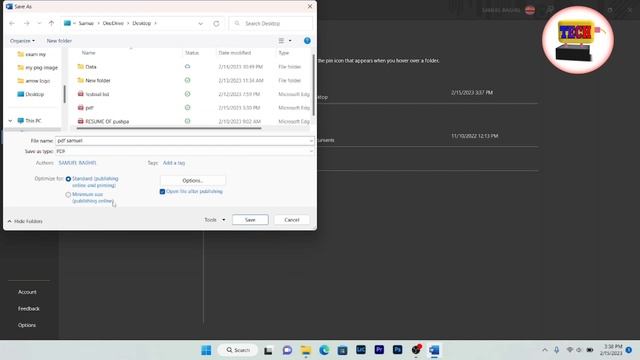Viewport: 640px width, 360px height.
Task: Select Minimum size publishing online option
Action: pos(68,195)
